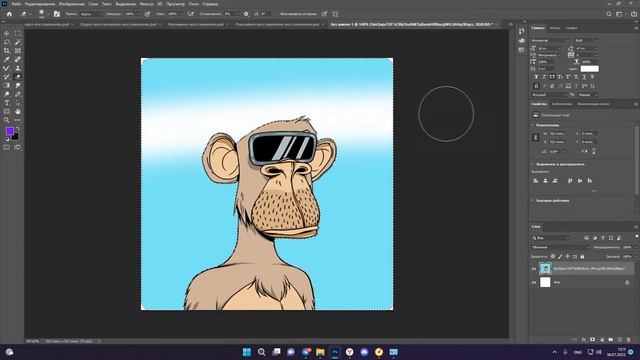Switch to the Композиции слоев tab

[593, 104]
